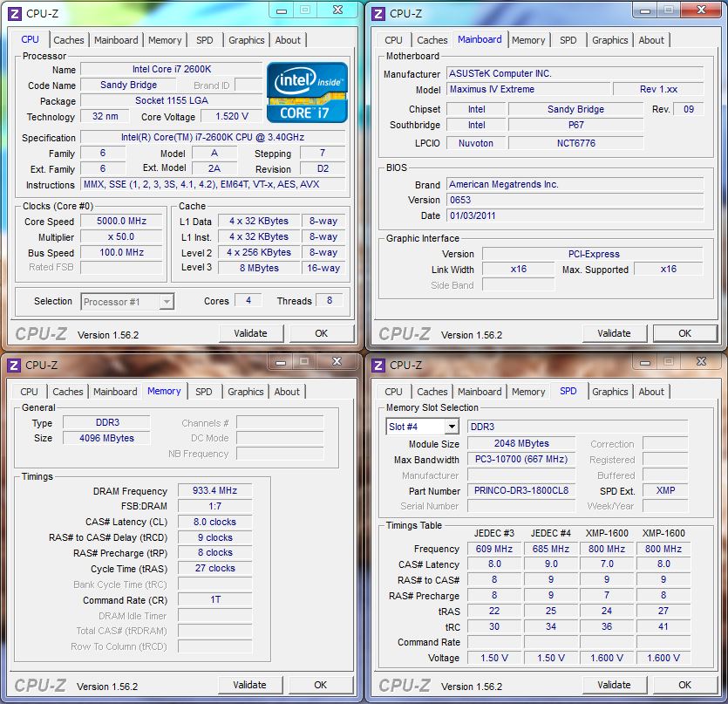This screenshot has width=728, height=704.
Task: Switch to CPU tab in bottom-left Memory window
Action: point(30,392)
